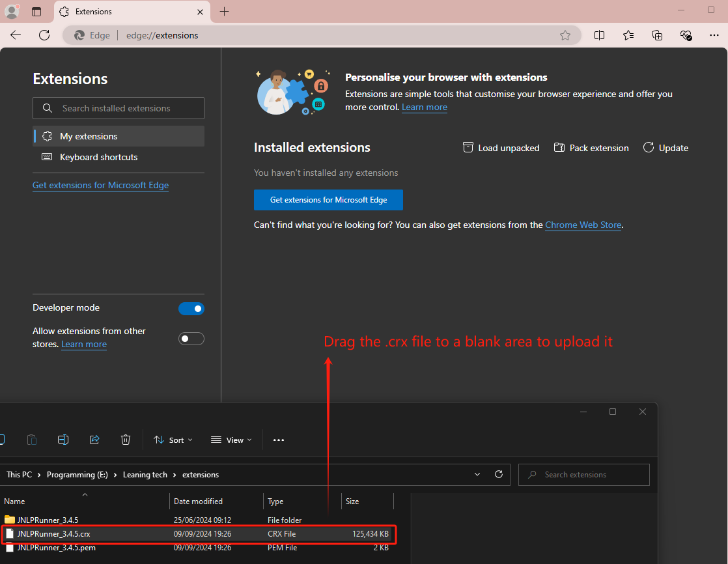
Task: Disable the Developer mode toggle
Action: tap(191, 309)
